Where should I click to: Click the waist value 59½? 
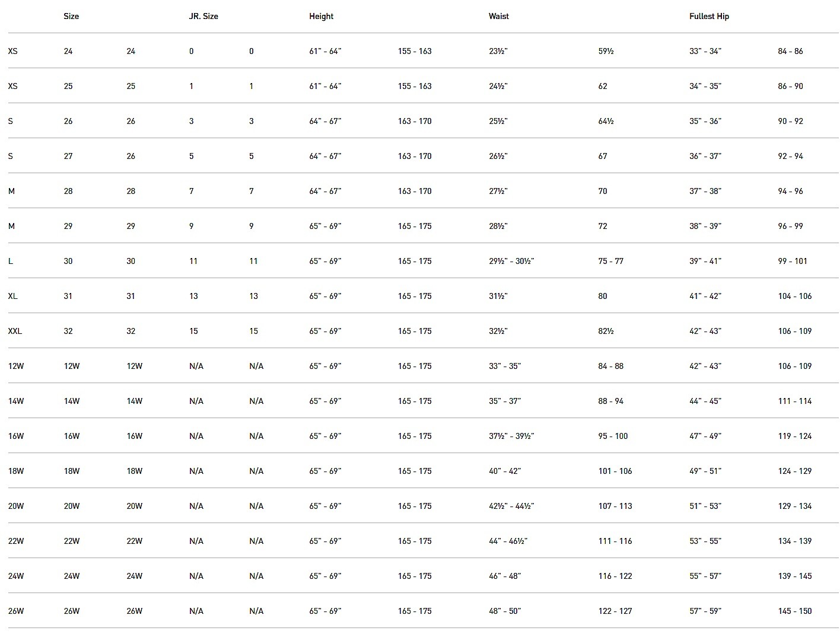(606, 52)
